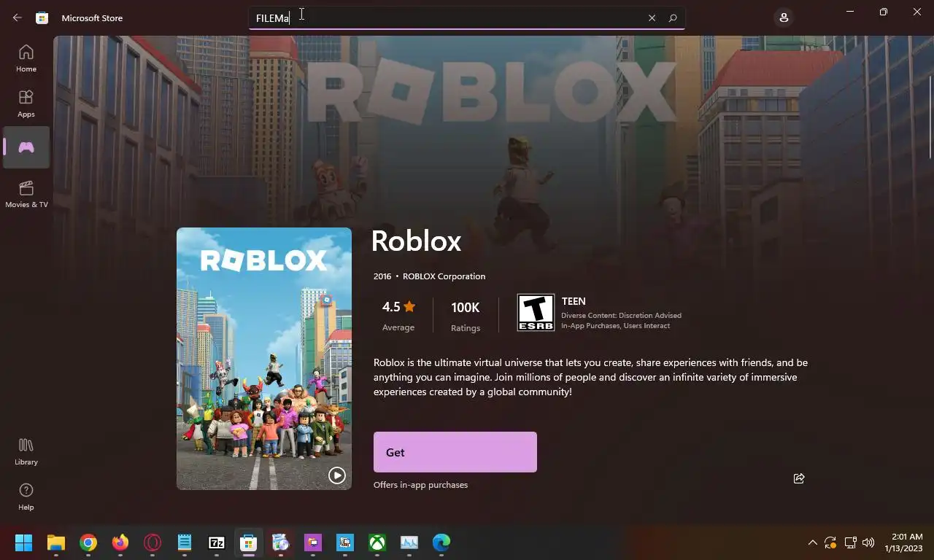Clear the search box text

[x=652, y=18]
